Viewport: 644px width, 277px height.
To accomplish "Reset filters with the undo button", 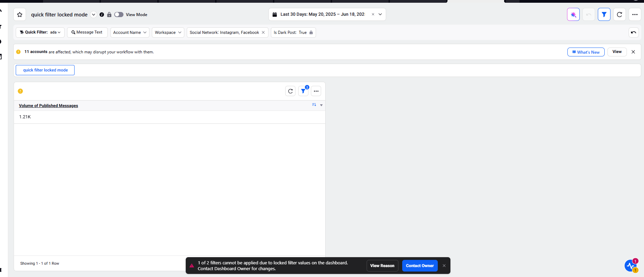I will click(633, 32).
